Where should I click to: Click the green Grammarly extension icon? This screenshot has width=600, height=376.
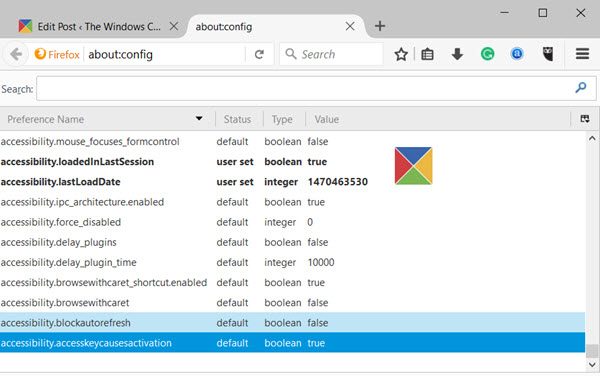(487, 54)
